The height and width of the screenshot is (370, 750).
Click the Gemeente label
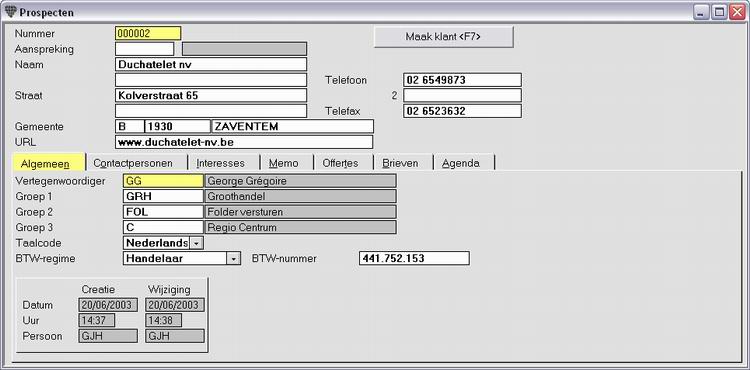point(39,127)
